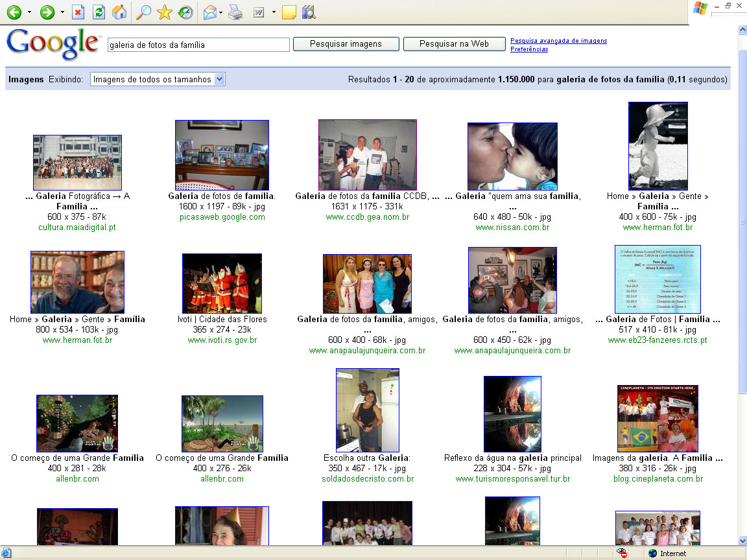Image resolution: width=747 pixels, height=560 pixels.
Task: Print the page with printer icon
Action: (235, 12)
